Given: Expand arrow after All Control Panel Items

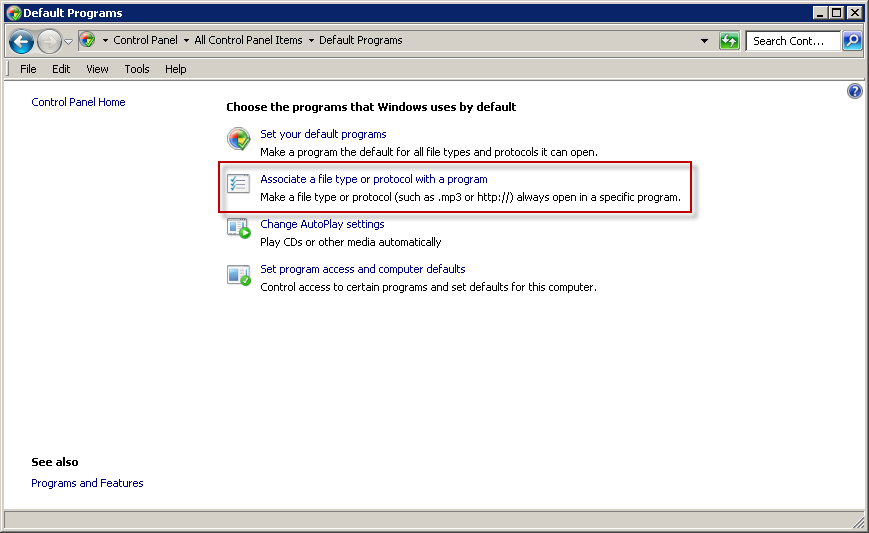Looking at the screenshot, I should (311, 40).
